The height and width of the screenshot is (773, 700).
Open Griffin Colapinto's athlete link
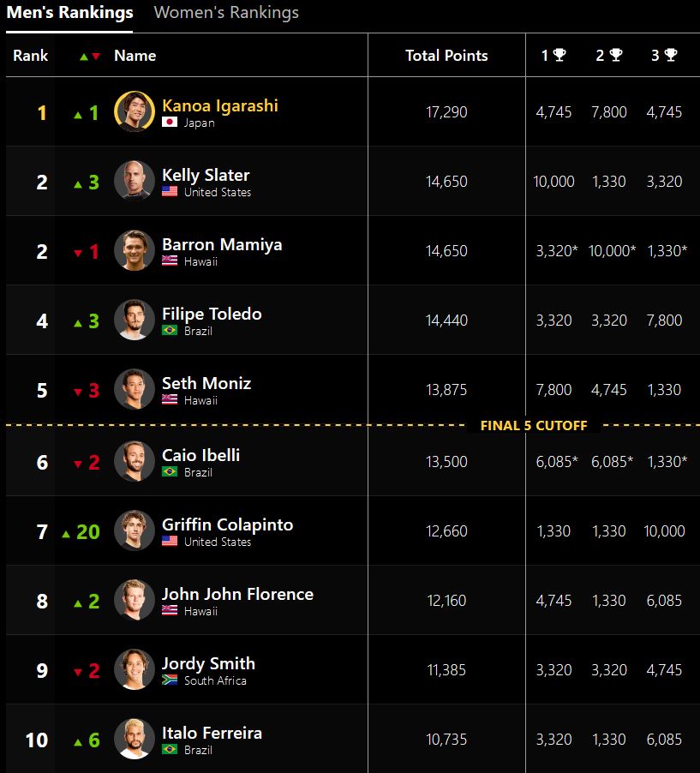tap(227, 524)
